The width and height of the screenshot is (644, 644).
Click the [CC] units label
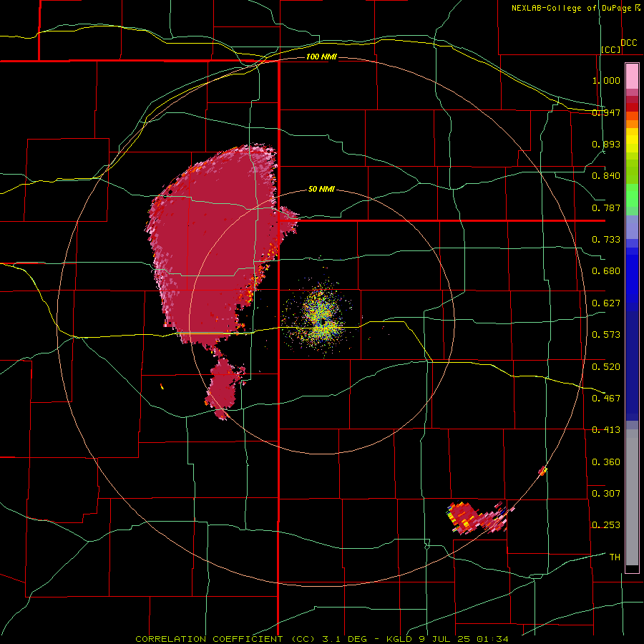[611, 49]
